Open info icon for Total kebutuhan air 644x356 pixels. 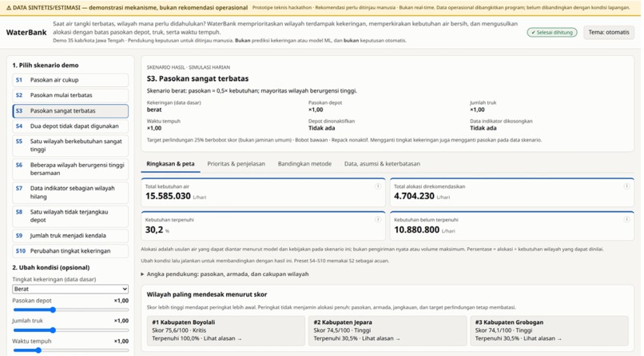tap(377, 186)
